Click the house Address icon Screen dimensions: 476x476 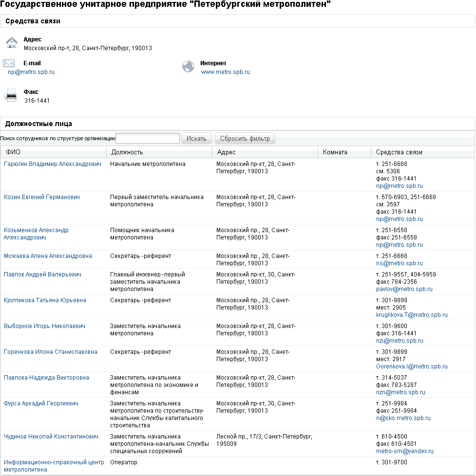(11, 43)
